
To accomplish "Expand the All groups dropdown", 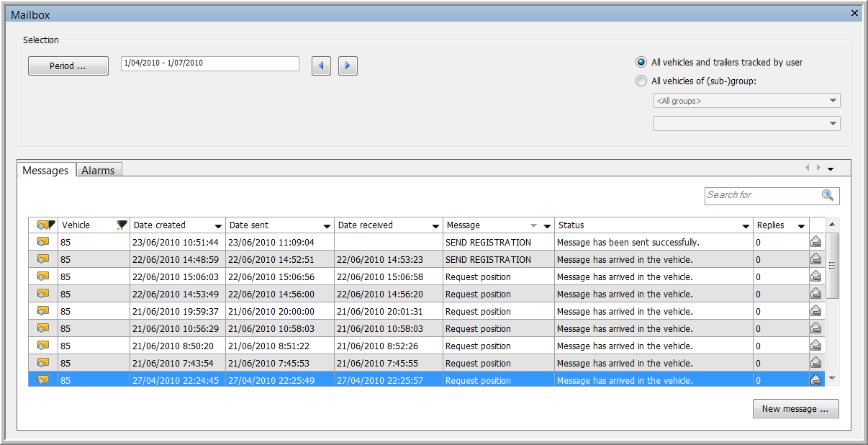I will tap(833, 101).
